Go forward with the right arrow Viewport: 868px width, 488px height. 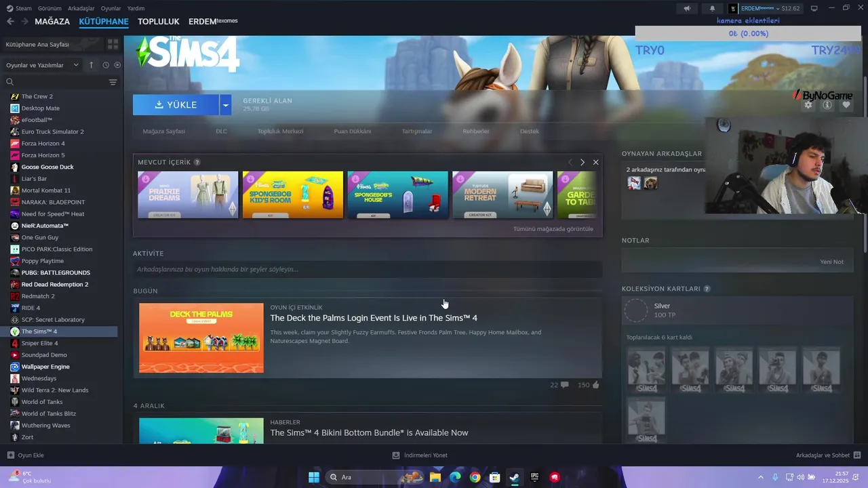click(x=24, y=22)
